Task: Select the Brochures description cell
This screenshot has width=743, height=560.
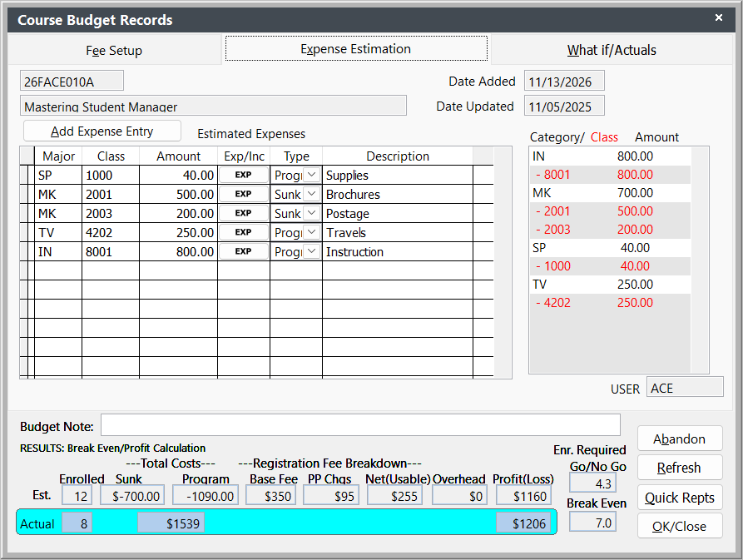Action: point(398,194)
